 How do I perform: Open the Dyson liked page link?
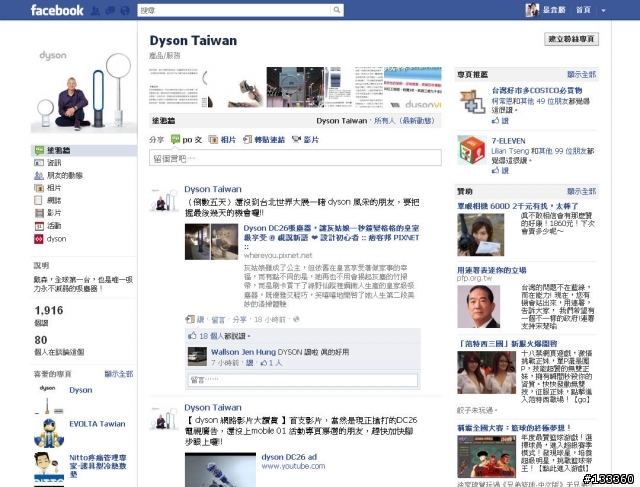81,390
